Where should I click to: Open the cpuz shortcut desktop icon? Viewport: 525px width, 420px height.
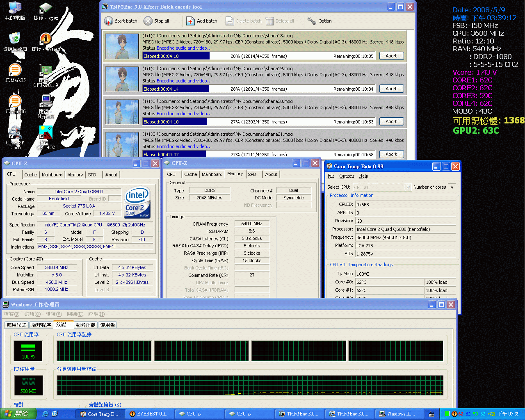46,11
